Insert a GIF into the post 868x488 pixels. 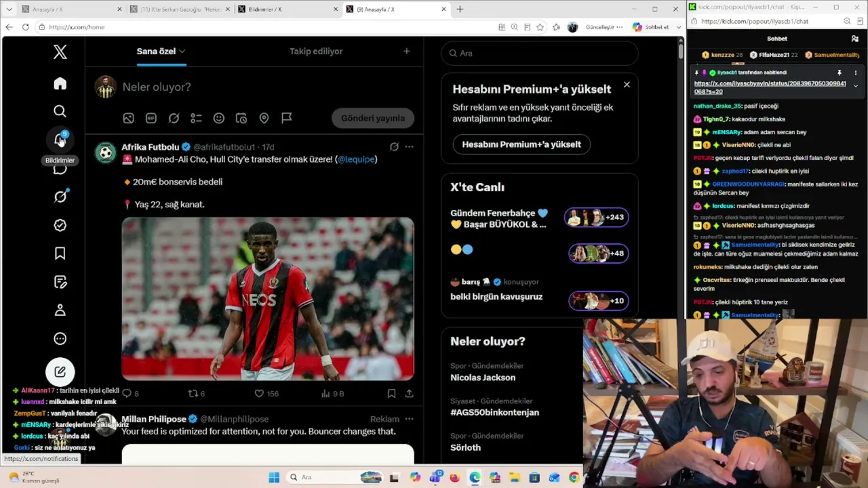click(x=151, y=118)
